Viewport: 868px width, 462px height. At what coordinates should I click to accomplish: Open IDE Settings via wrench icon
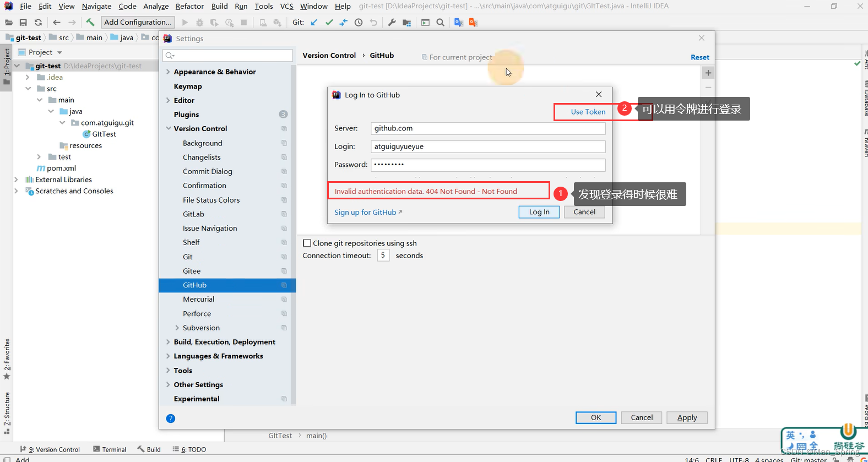pyautogui.click(x=392, y=23)
